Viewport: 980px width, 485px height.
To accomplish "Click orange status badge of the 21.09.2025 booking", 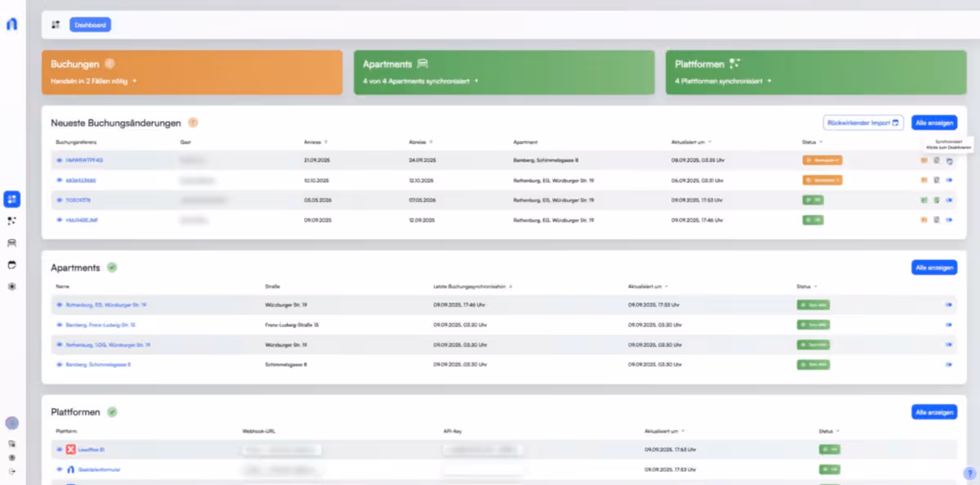I will click(x=822, y=160).
